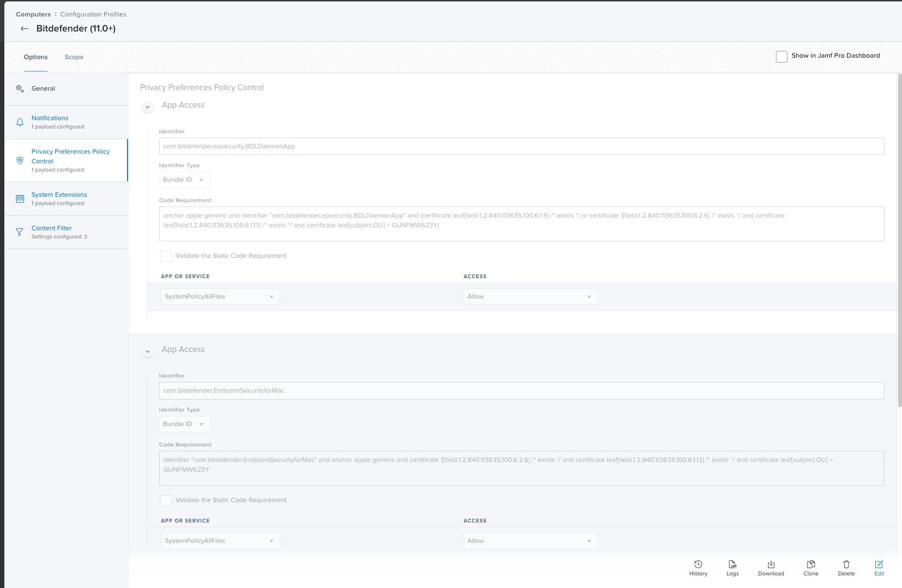The width and height of the screenshot is (902, 588).
Task: Select Privacy Preferences Policy Control payload
Action: [x=66, y=160]
